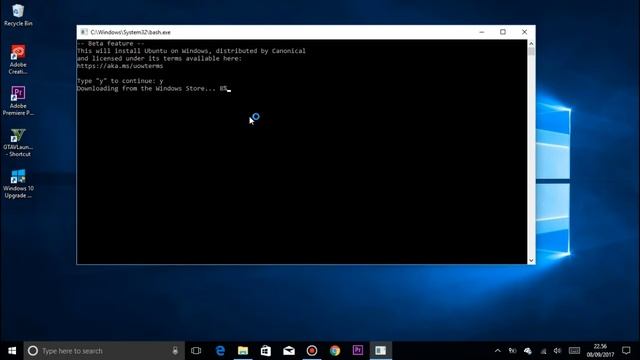Open Microsoft Store from taskbar
Screen dimensions: 640x360
tap(266, 351)
